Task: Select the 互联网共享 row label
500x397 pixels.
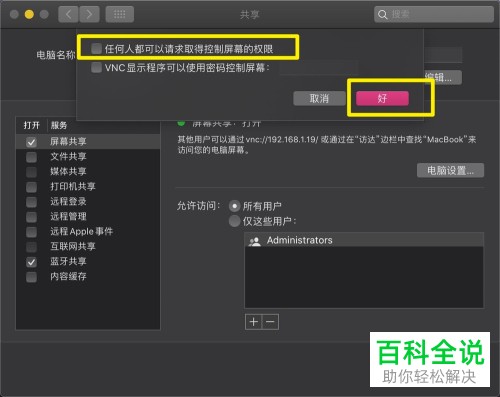Action: tap(73, 246)
